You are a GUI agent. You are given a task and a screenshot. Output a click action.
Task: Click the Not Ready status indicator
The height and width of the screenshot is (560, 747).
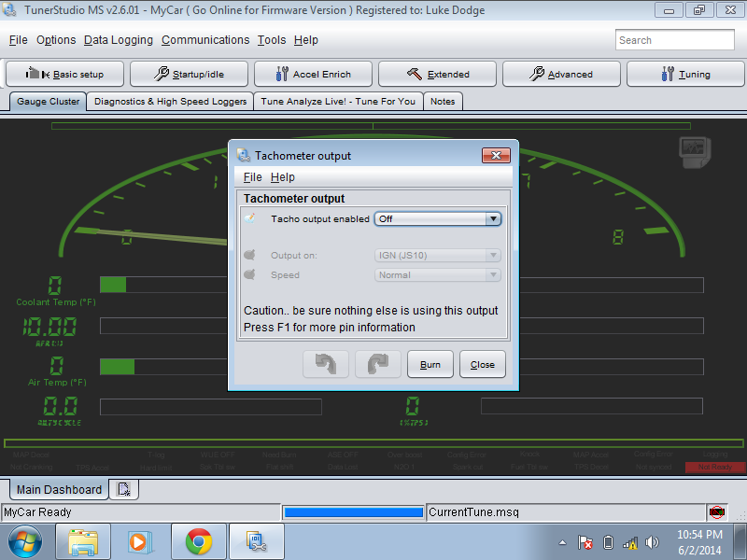tap(715, 468)
